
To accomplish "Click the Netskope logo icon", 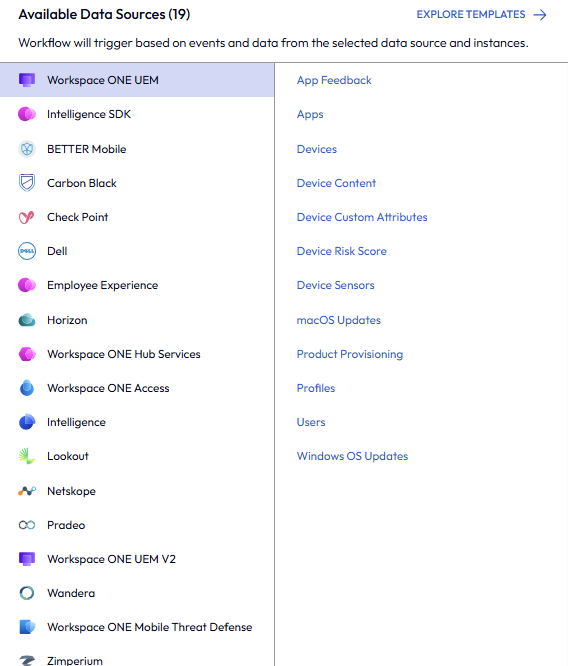I will click(27, 491).
